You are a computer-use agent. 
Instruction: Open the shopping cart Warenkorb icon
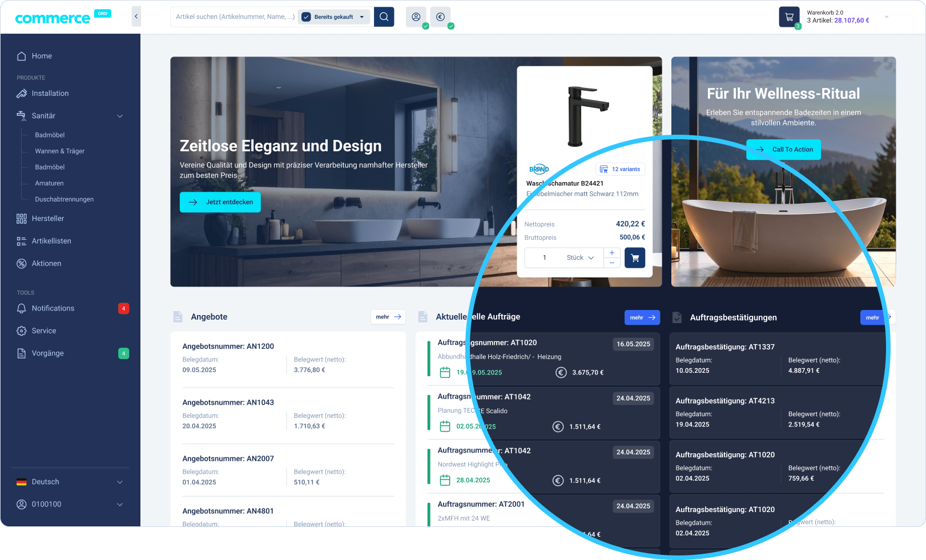pos(789,17)
